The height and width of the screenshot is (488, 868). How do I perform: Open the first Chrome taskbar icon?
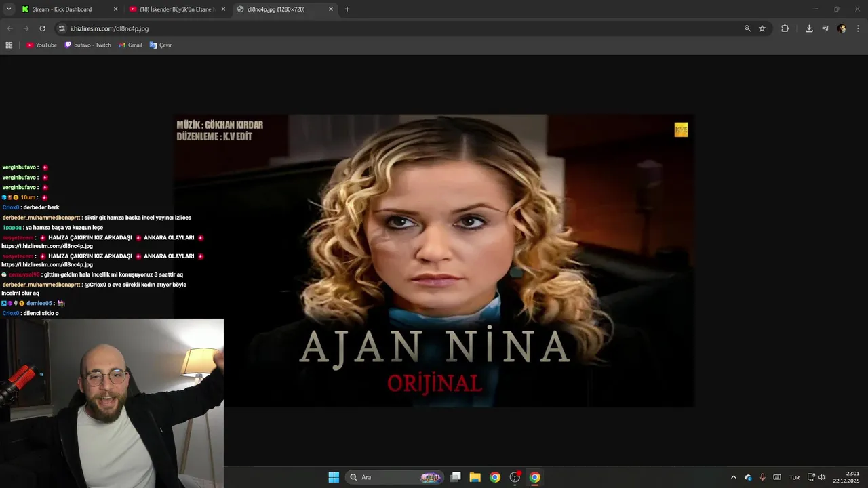point(495,477)
